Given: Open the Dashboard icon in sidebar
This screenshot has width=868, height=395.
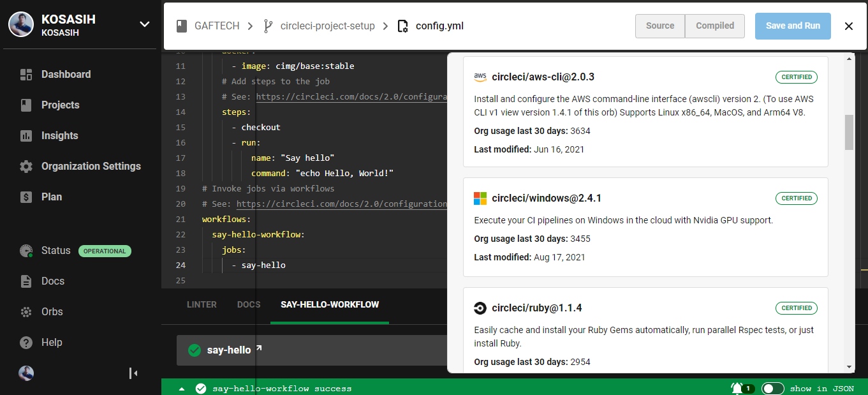Looking at the screenshot, I should pos(26,75).
